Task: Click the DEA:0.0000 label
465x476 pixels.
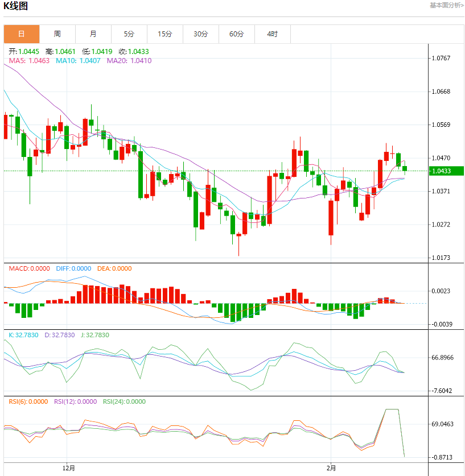Action: pos(114,268)
